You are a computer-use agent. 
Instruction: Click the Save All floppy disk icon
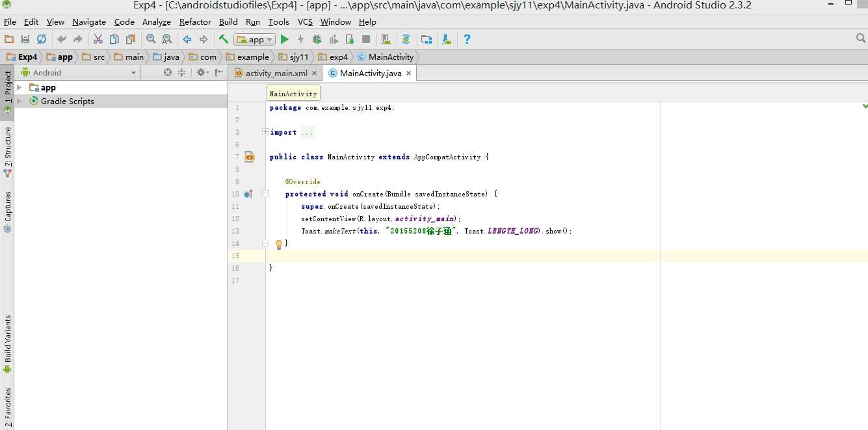[25, 40]
